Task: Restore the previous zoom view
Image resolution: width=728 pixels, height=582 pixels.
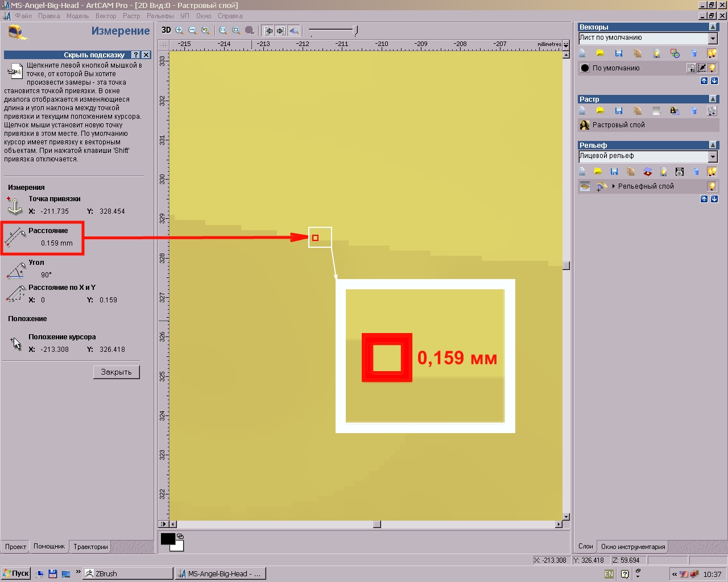Action: coord(205,30)
